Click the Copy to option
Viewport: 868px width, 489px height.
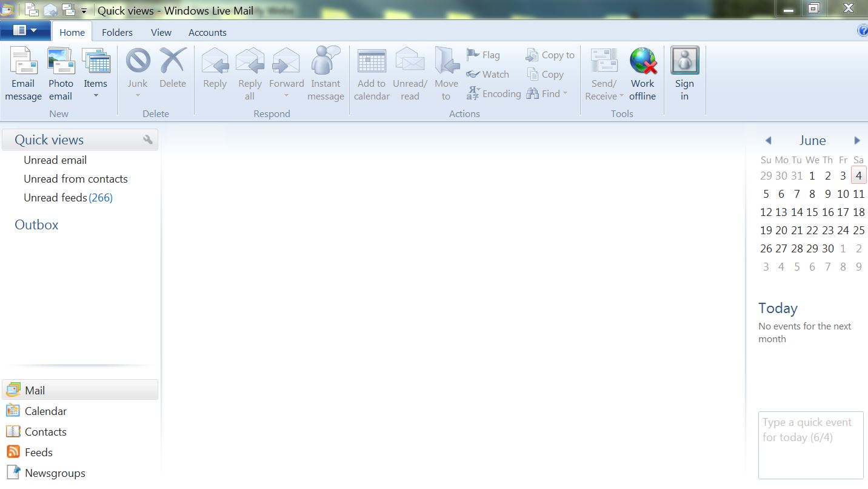pos(550,55)
